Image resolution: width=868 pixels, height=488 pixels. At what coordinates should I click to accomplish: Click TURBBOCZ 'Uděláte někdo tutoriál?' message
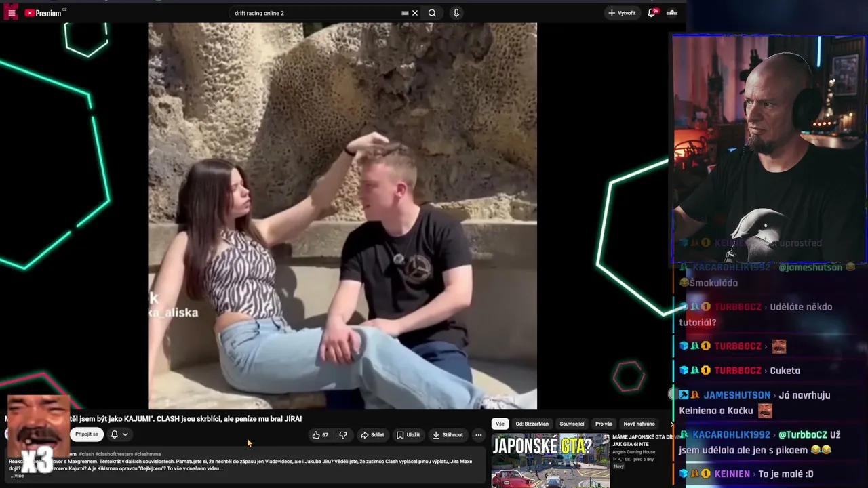(755, 314)
